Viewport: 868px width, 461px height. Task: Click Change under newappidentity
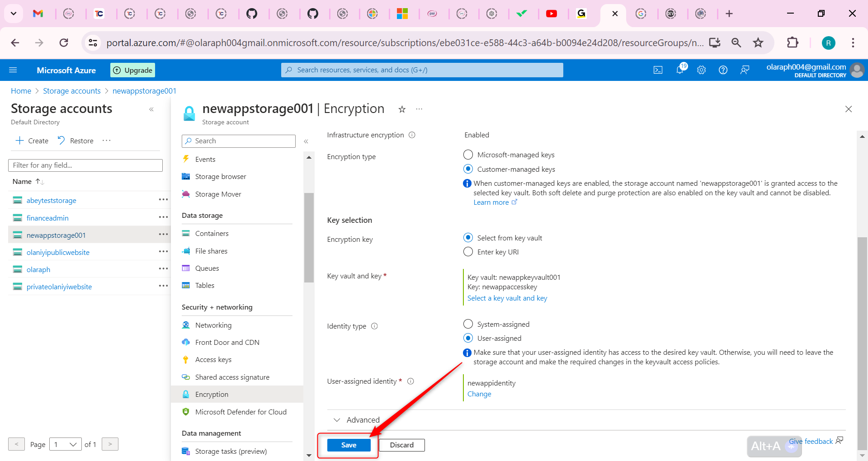click(x=479, y=394)
